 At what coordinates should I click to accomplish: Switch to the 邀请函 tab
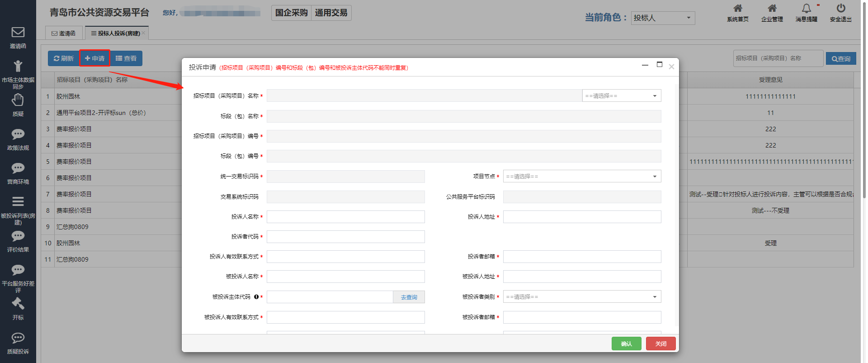[x=64, y=33]
